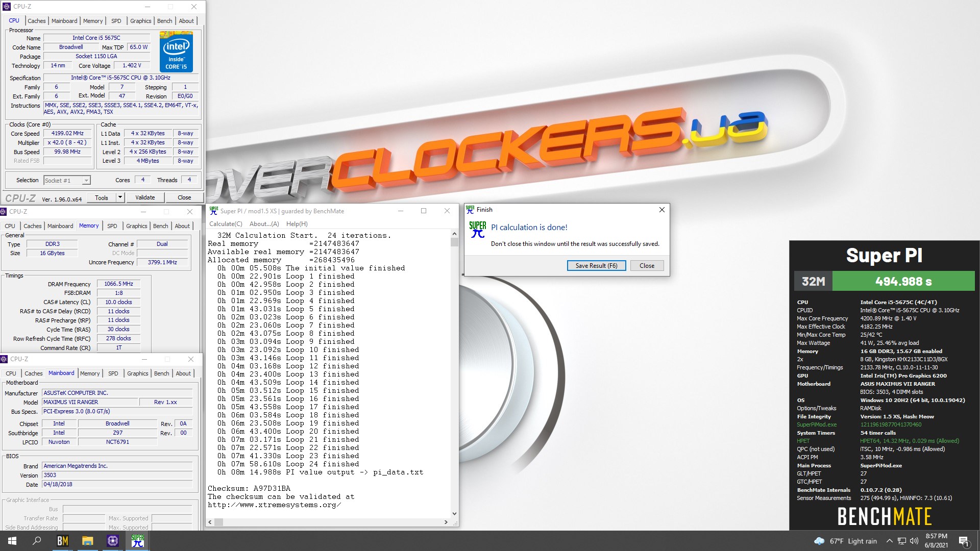The width and height of the screenshot is (980, 551).
Task: Click Super PI scrollbar up arrow
Action: point(454,234)
